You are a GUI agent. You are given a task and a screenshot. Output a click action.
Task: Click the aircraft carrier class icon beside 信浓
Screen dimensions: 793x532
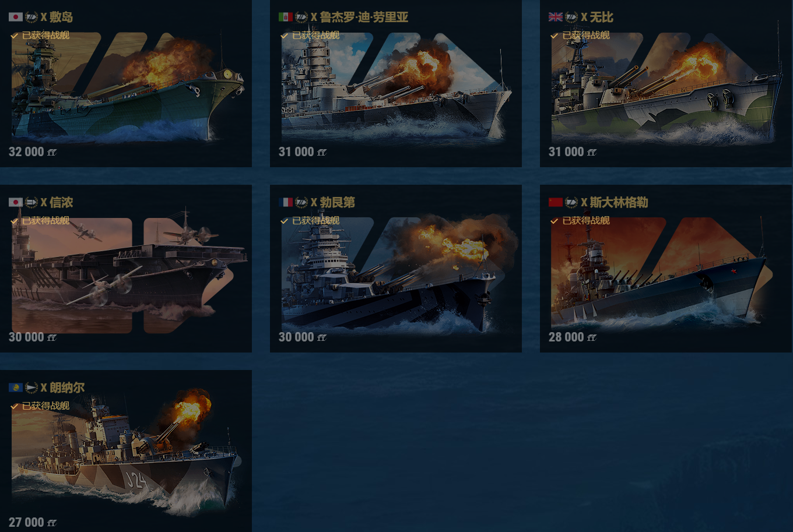[x=31, y=202]
